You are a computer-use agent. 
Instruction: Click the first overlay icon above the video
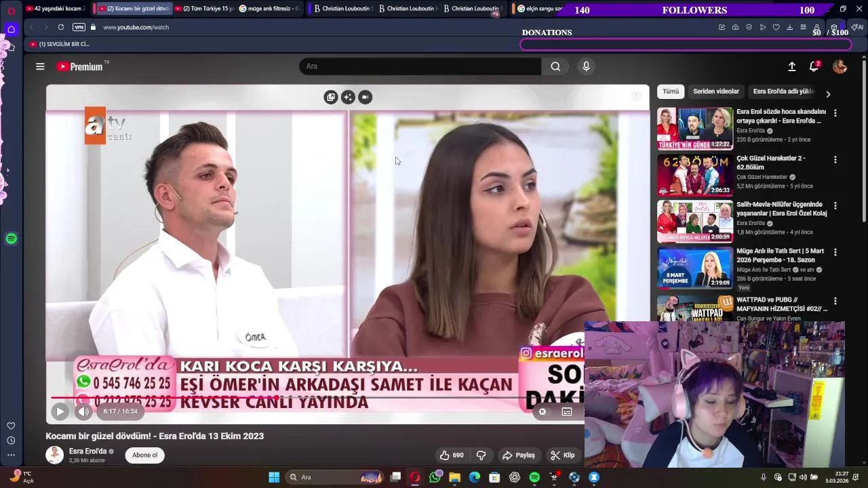pyautogui.click(x=331, y=97)
